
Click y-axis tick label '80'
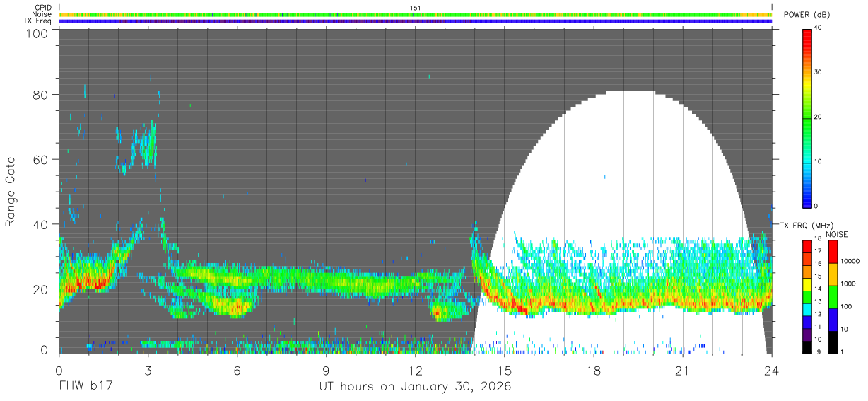coord(41,94)
